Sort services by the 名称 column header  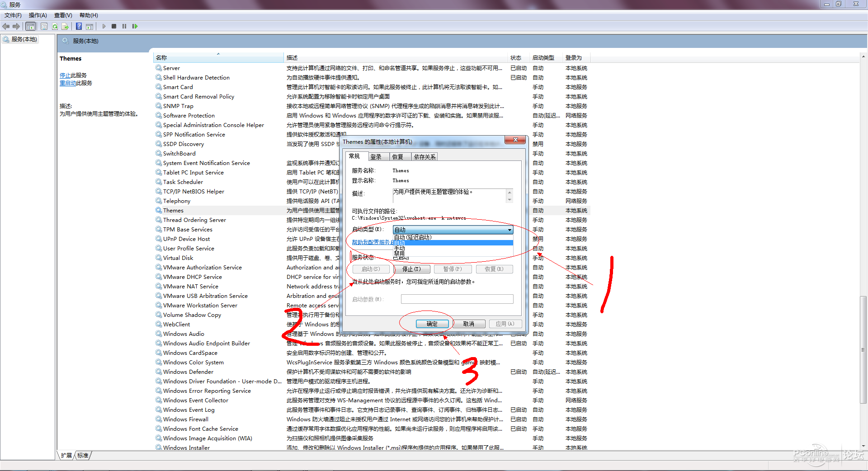click(218, 57)
